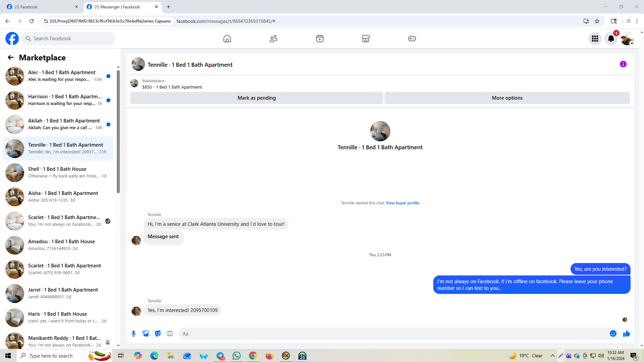
Task: Open the account profile picture menu
Action: 627,39
